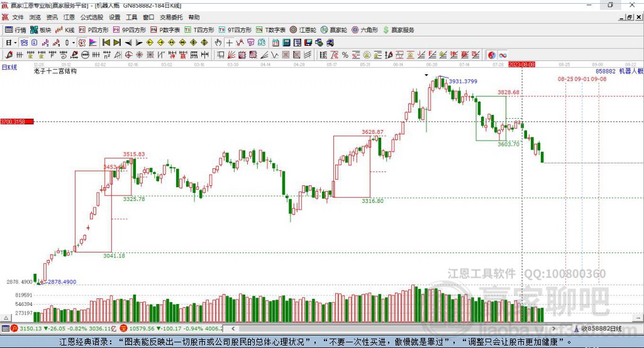The width and height of the screenshot is (644, 348).
Task: Open the 9P四方形 tool
Action: tap(130, 30)
